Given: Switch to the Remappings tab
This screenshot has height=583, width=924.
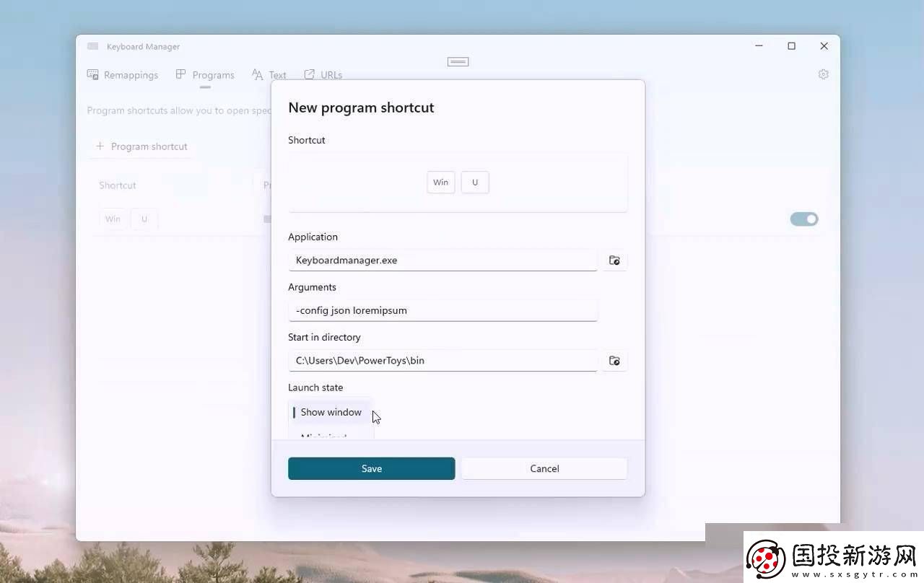Looking at the screenshot, I should coord(123,75).
